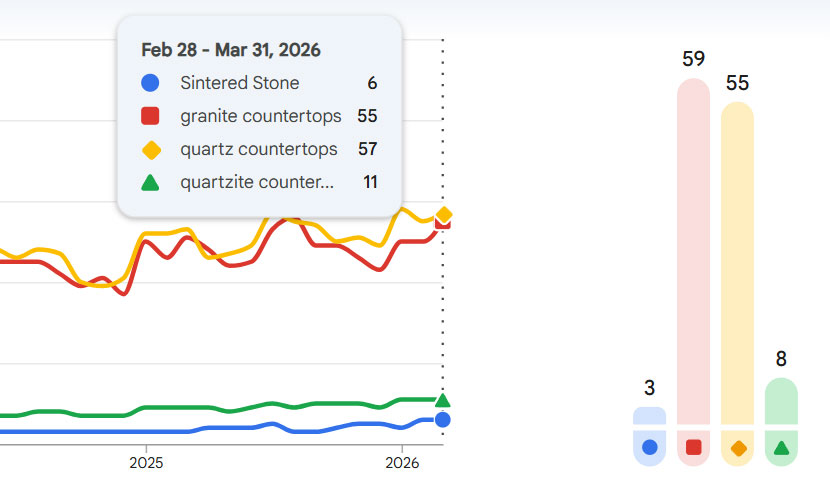
Task: Click the blue circle tooltip legend icon
Action: coord(150,83)
